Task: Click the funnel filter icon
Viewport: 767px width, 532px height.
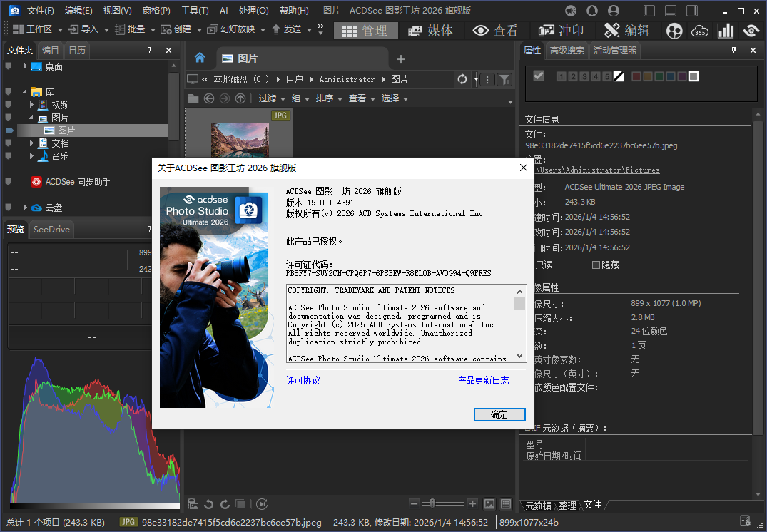Action: (504, 79)
